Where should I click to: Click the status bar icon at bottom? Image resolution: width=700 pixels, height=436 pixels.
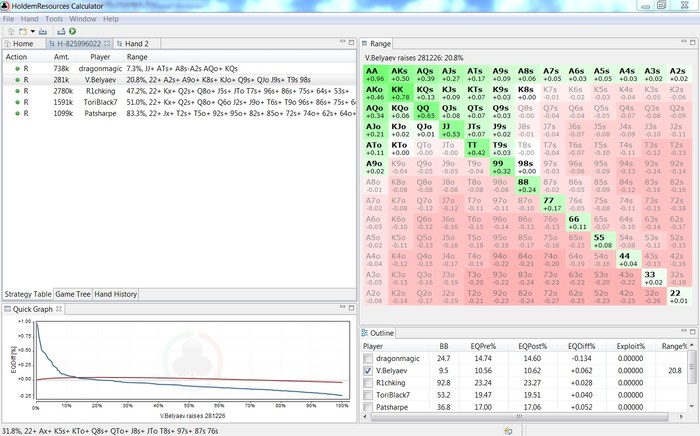[508, 431]
